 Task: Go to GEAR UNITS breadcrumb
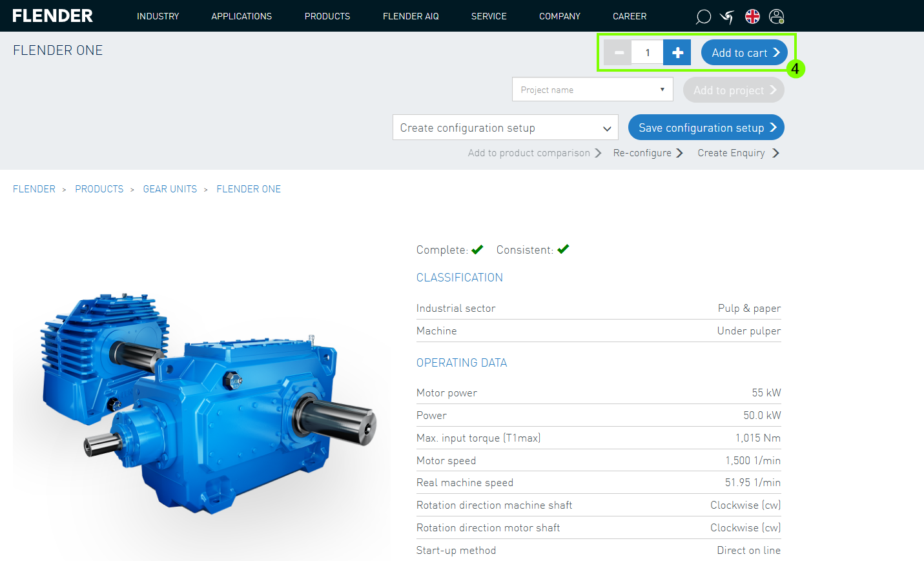[x=170, y=189]
